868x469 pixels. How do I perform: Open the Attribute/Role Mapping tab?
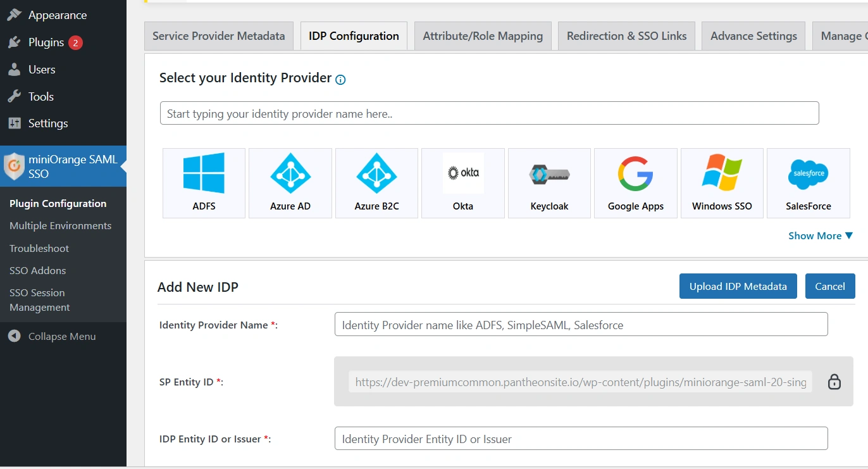coord(483,36)
